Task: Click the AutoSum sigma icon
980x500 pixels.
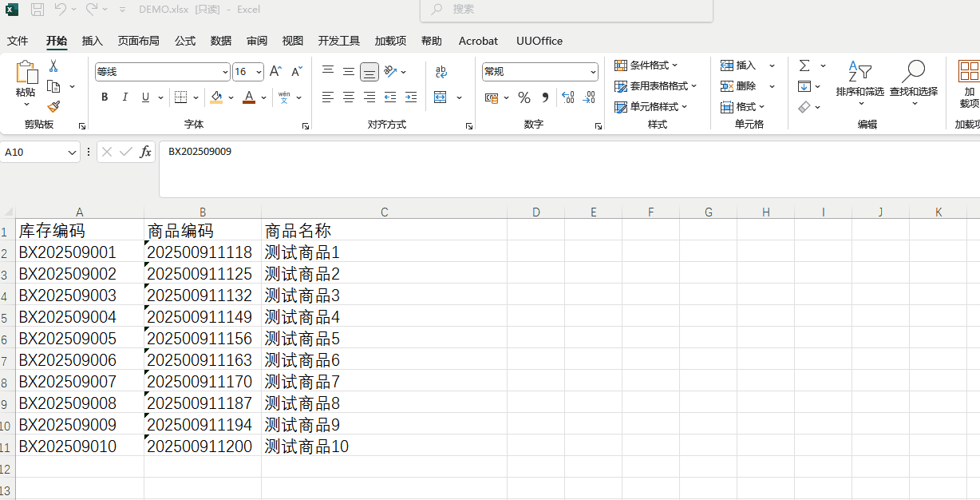Action: pos(804,65)
